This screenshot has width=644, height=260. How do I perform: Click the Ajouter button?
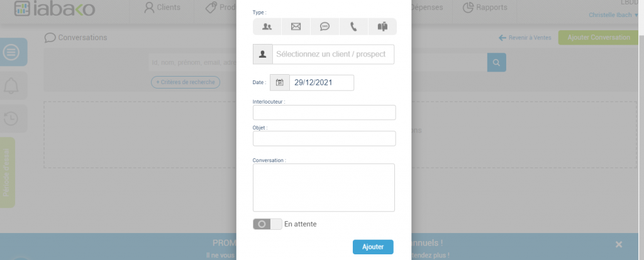tap(373, 247)
